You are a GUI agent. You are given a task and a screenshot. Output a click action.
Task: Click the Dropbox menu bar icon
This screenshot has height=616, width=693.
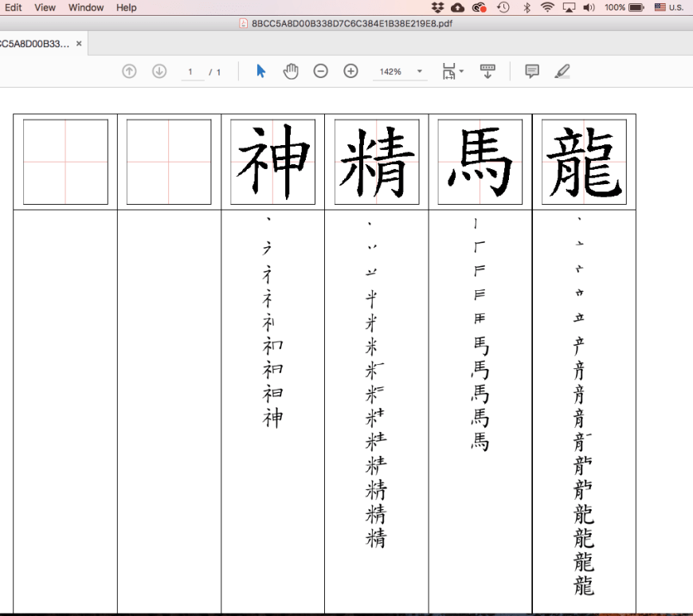pyautogui.click(x=437, y=7)
